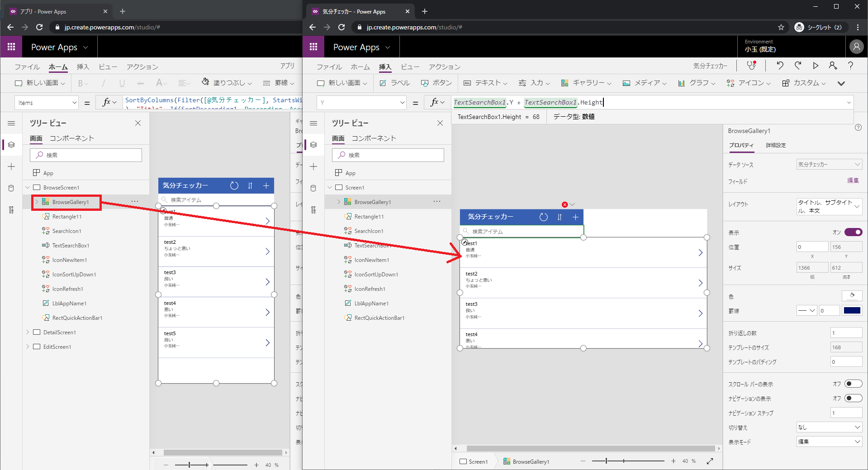The image size is (868, 470).
Task: Click the account avatar in right window
Action: [856, 47]
